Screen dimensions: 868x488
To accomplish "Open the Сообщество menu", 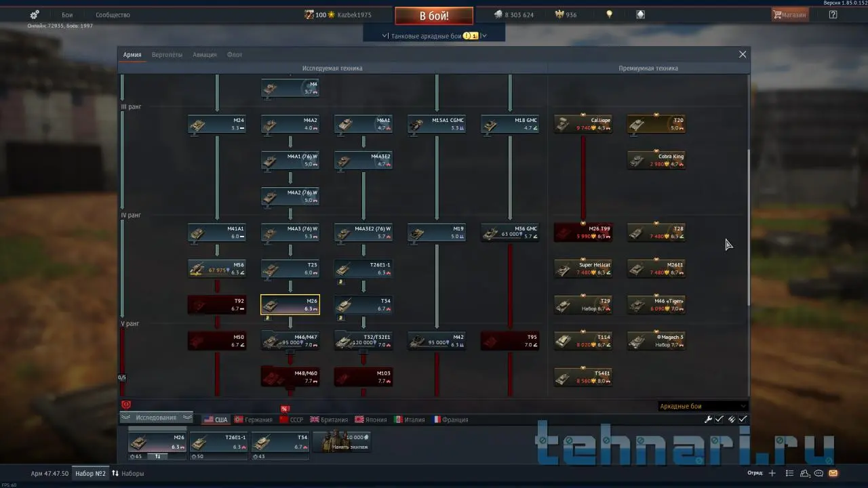I will (113, 14).
